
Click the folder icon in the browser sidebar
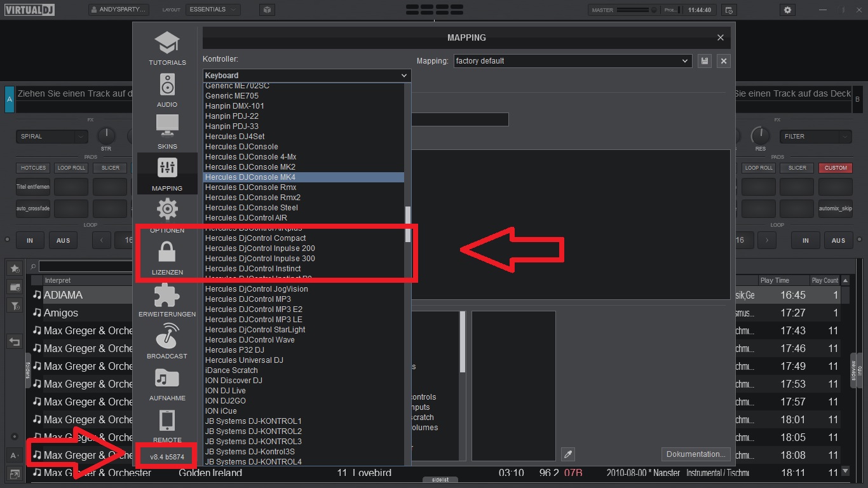tap(14, 287)
